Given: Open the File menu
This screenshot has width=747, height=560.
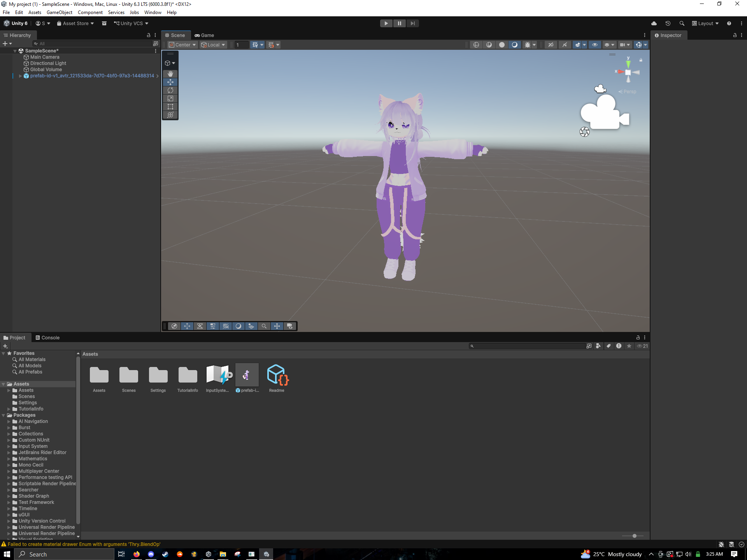Looking at the screenshot, I should (6, 12).
